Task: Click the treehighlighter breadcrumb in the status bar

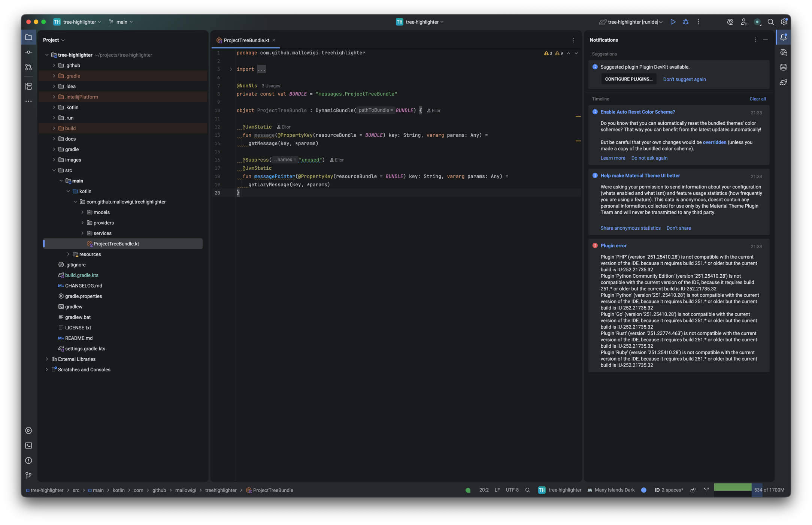Action: point(221,490)
